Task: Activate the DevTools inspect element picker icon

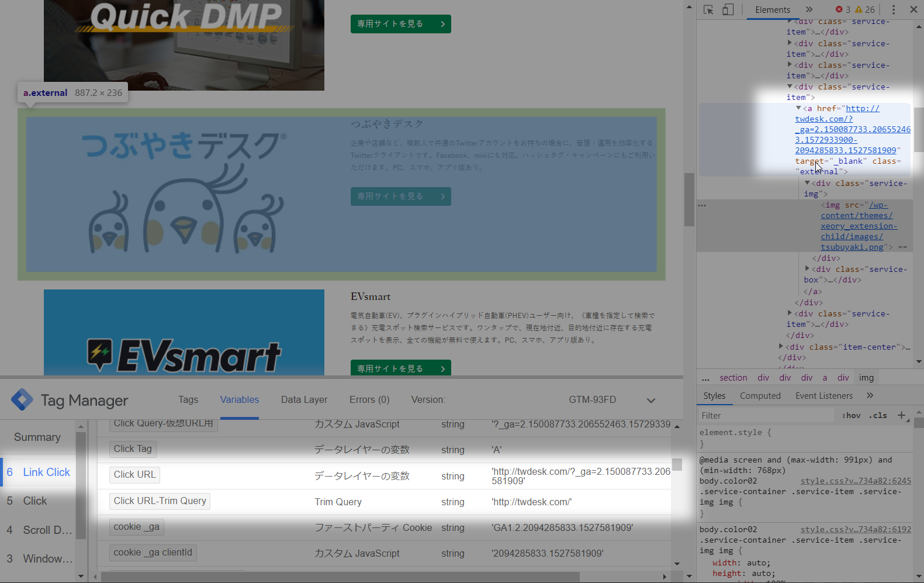Action: pyautogui.click(x=708, y=9)
